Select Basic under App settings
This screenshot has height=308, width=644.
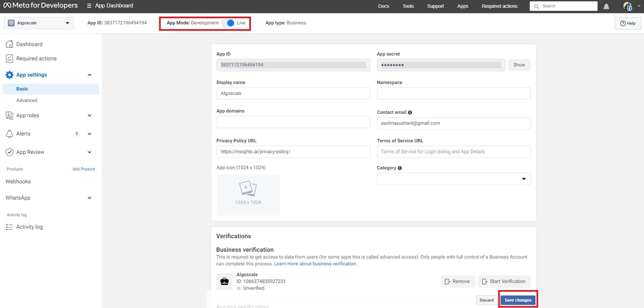click(x=51, y=89)
